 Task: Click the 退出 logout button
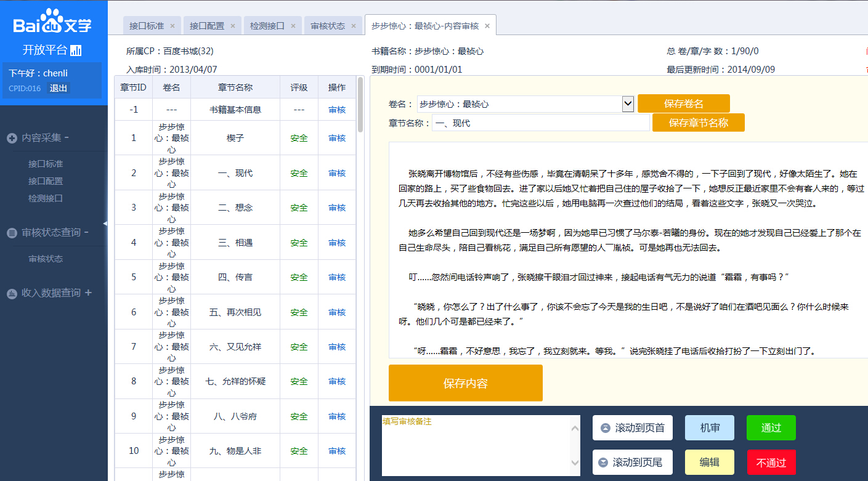(59, 88)
